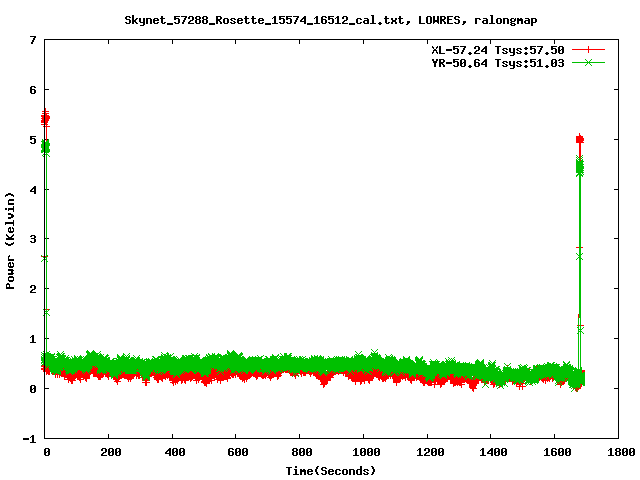The height and width of the screenshot is (480, 640).
Task: Click the y-axis tick label -1
Action: 29,439
